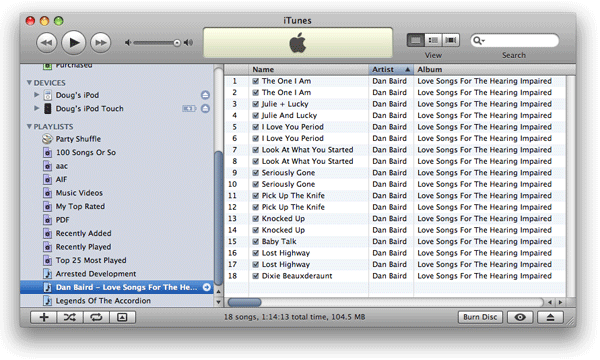Screen dimensions: 600x360
Task: Sort by the Name column header
Action: pos(308,69)
